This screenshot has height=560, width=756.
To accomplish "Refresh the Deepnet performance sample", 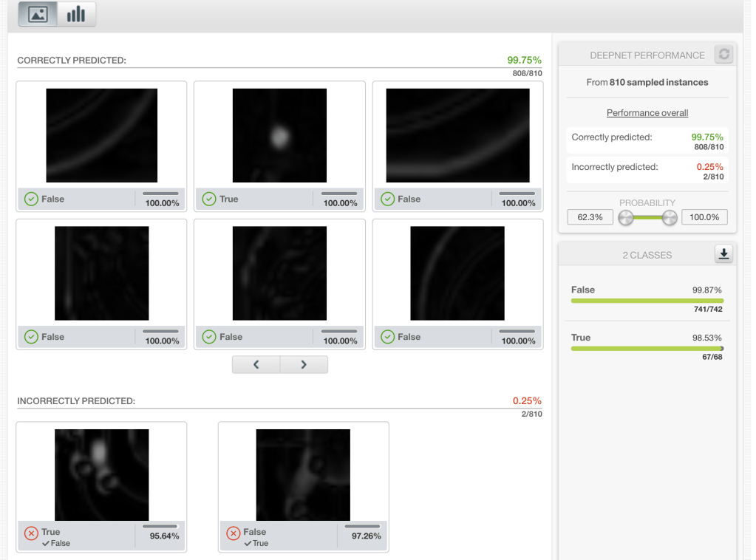I will (723, 55).
